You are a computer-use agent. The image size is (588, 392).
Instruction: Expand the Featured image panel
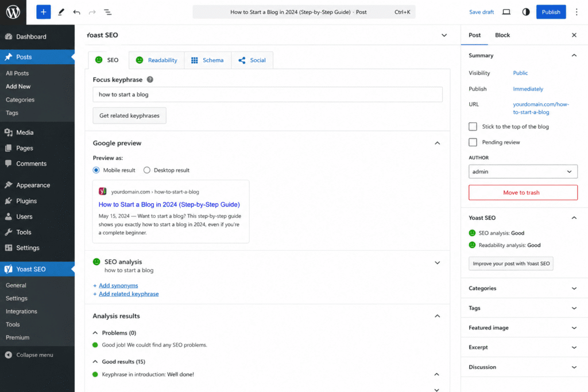click(x=574, y=328)
